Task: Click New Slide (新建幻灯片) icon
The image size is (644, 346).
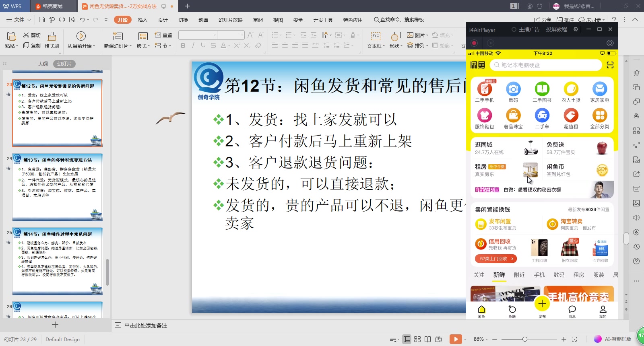Action: pyautogui.click(x=118, y=36)
